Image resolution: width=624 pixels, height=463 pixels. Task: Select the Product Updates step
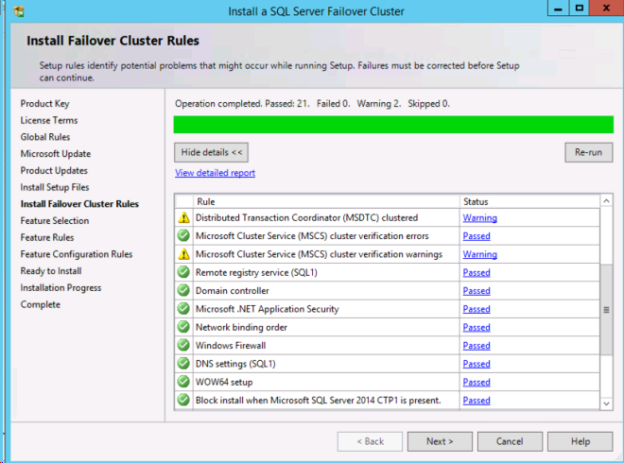pyautogui.click(x=54, y=170)
